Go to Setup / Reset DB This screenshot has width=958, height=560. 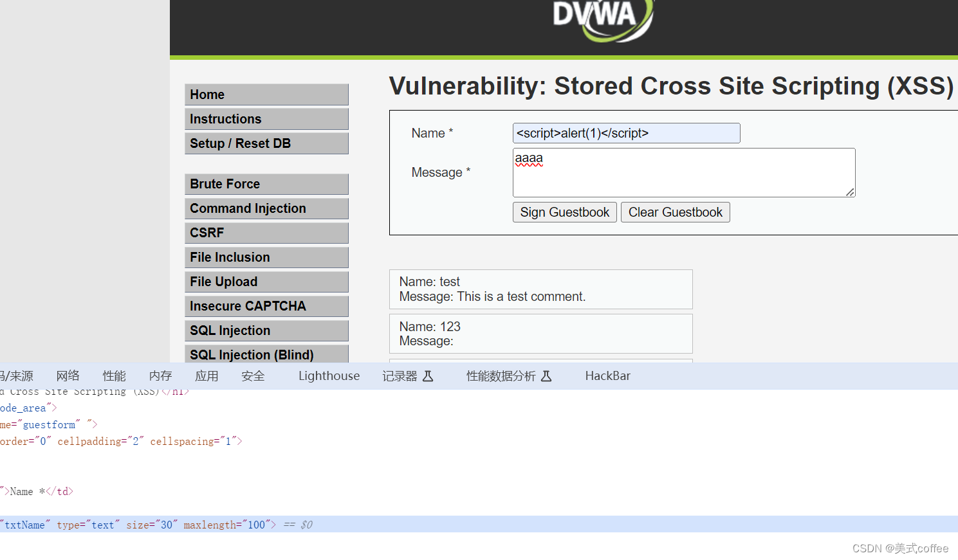tap(266, 143)
